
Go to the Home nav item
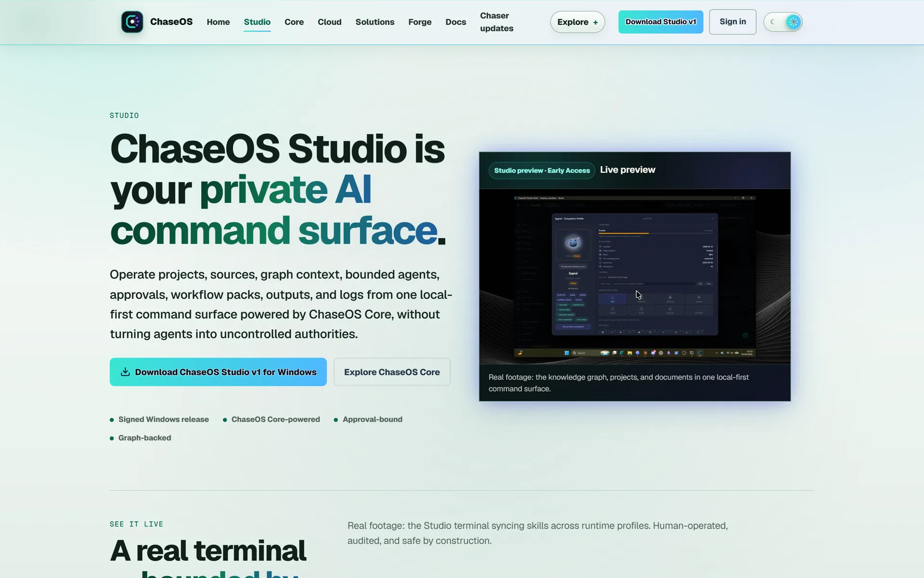218,22
